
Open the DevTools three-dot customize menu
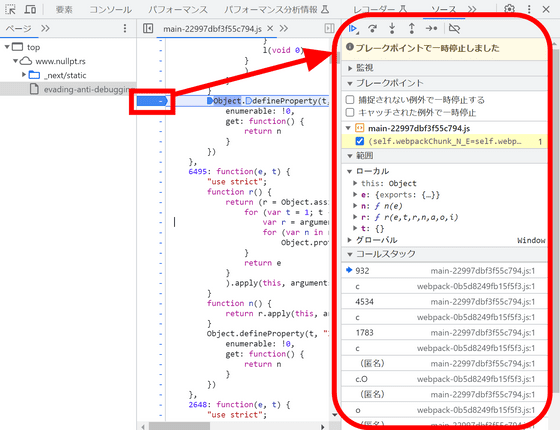pos(529,9)
